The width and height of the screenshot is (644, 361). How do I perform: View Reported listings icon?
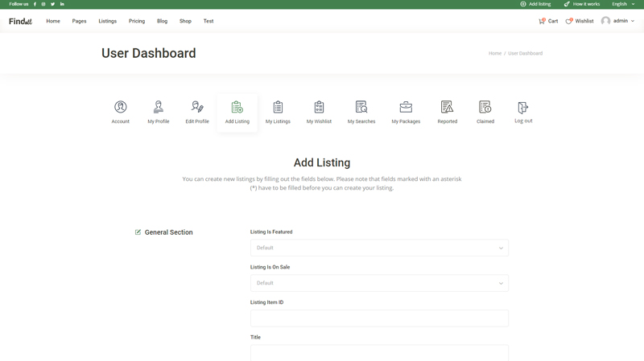(x=447, y=108)
